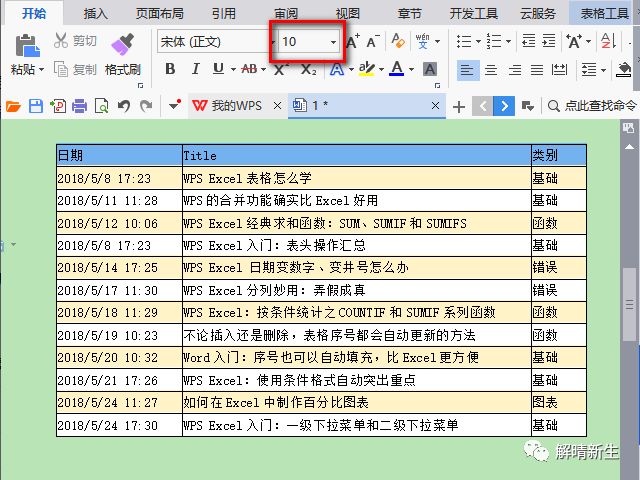Expand the highlight color dropdown arrow
640x480 pixels.
point(381,70)
